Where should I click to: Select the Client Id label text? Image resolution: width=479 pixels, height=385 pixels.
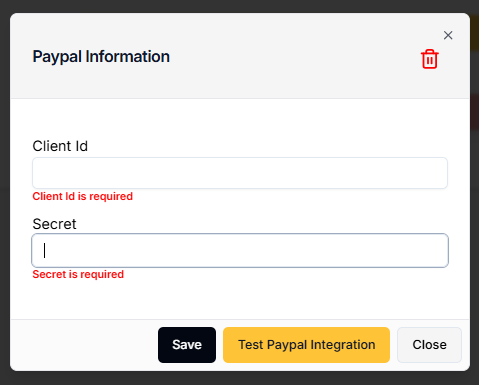point(60,146)
